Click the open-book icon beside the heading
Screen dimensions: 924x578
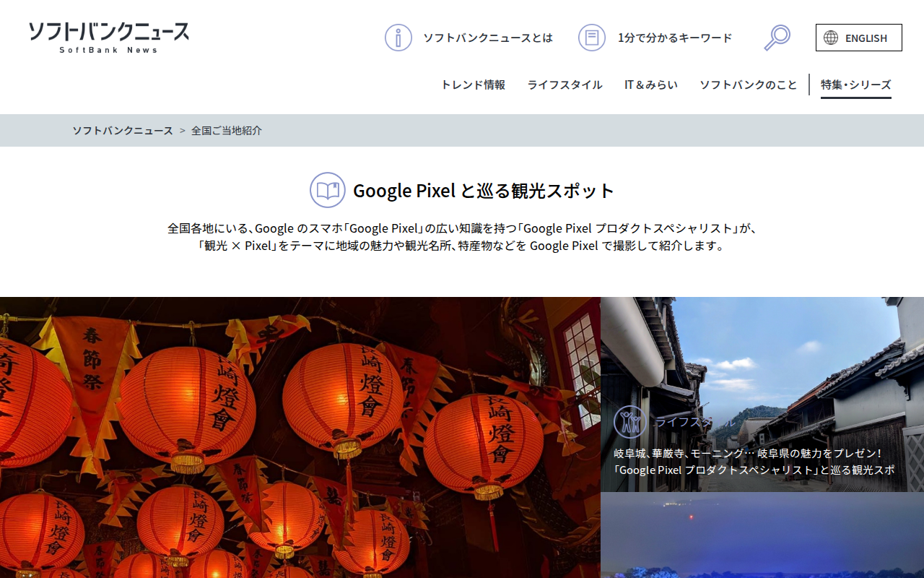click(x=328, y=190)
